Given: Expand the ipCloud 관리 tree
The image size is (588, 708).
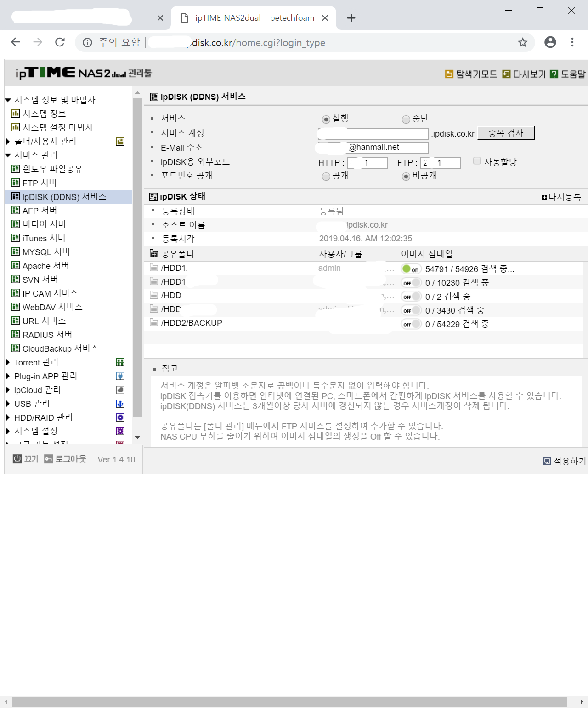Looking at the screenshot, I should [8, 390].
